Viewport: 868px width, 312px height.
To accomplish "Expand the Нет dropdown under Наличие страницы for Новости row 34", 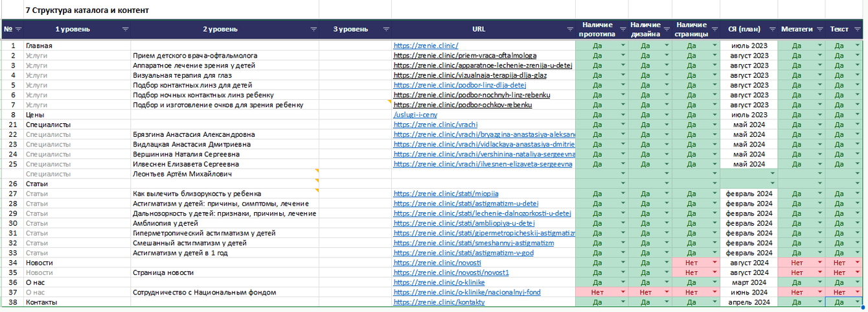I will [714, 263].
